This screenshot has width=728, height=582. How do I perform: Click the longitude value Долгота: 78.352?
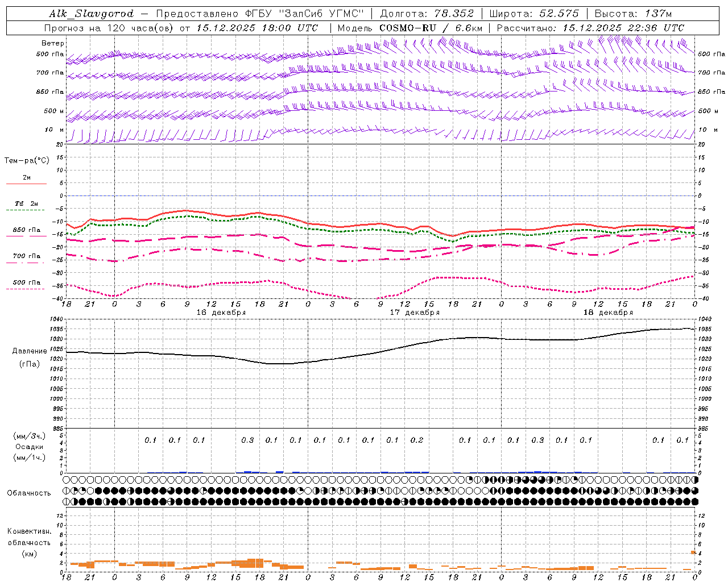[426, 14]
